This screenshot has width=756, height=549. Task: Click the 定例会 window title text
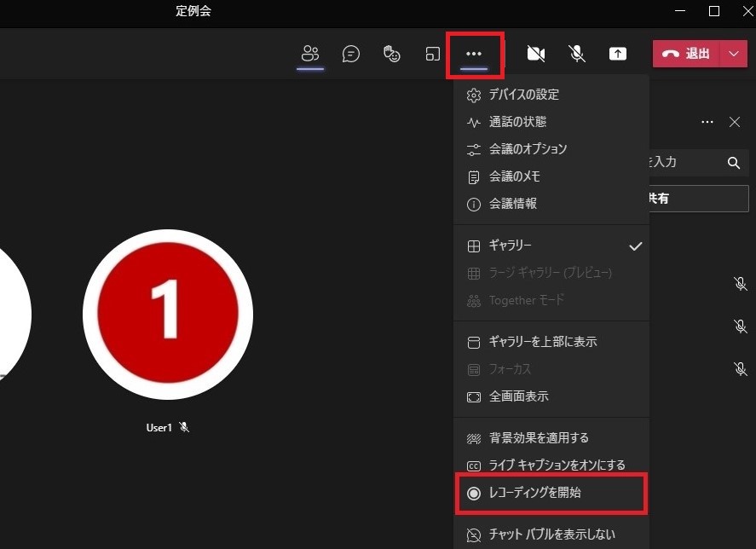(x=193, y=10)
